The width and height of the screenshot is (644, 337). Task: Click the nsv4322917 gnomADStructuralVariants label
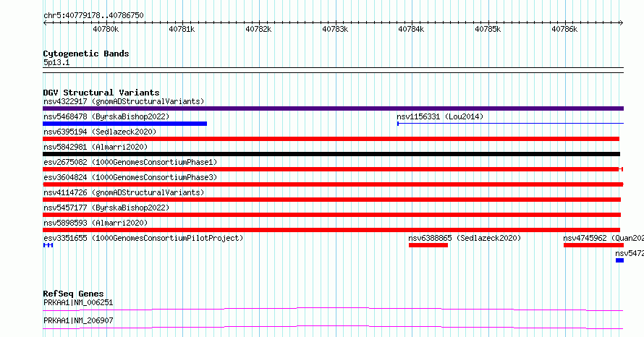(124, 101)
